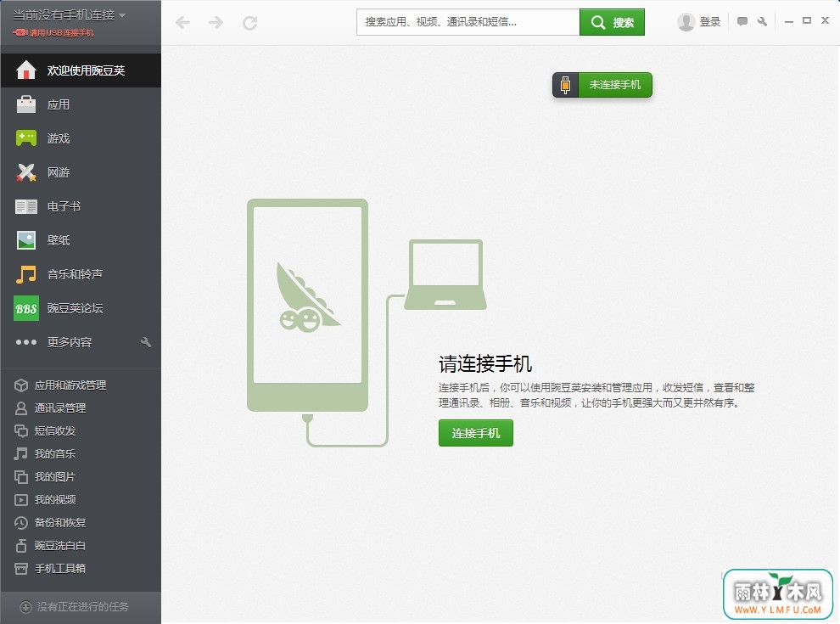
Task: Click the bottle icon beside 豌豆洗白白
Action: (21, 546)
